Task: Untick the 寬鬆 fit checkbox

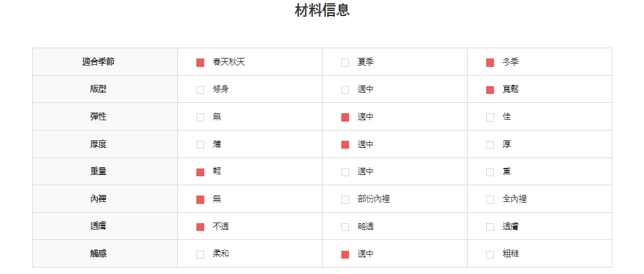Action: 490,89
